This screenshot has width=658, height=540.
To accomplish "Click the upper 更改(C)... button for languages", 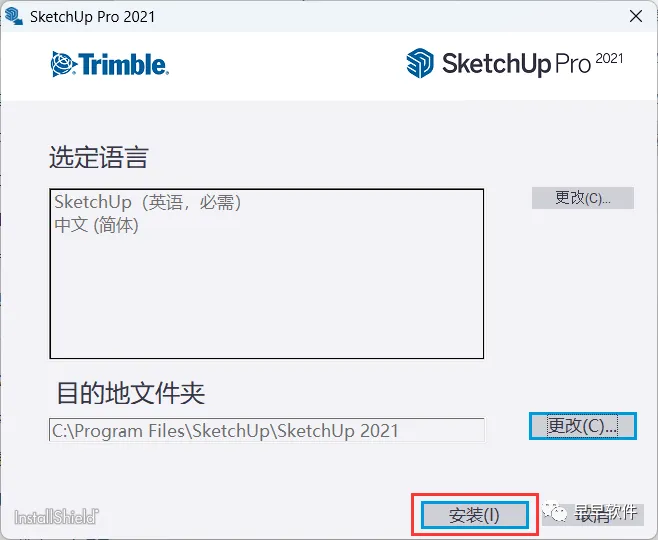I will coord(583,198).
